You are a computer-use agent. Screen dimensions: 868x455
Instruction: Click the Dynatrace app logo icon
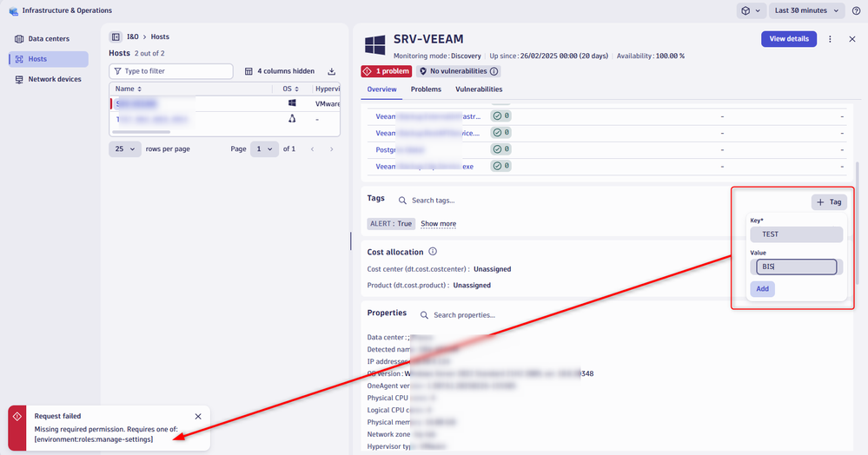click(x=13, y=10)
